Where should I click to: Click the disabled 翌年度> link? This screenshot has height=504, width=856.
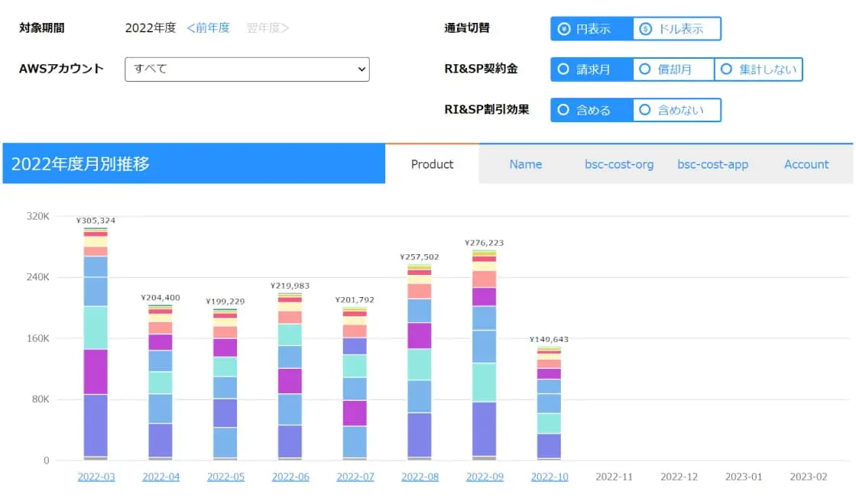267,27
